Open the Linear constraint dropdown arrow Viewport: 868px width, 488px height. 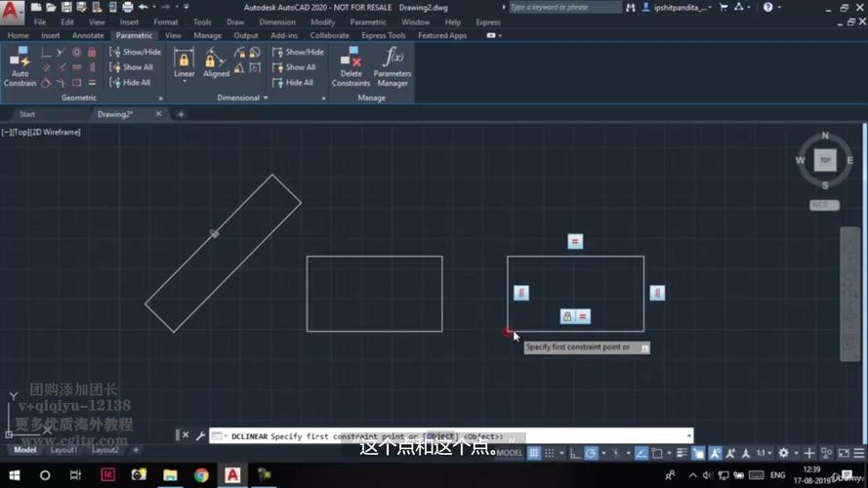(185, 82)
